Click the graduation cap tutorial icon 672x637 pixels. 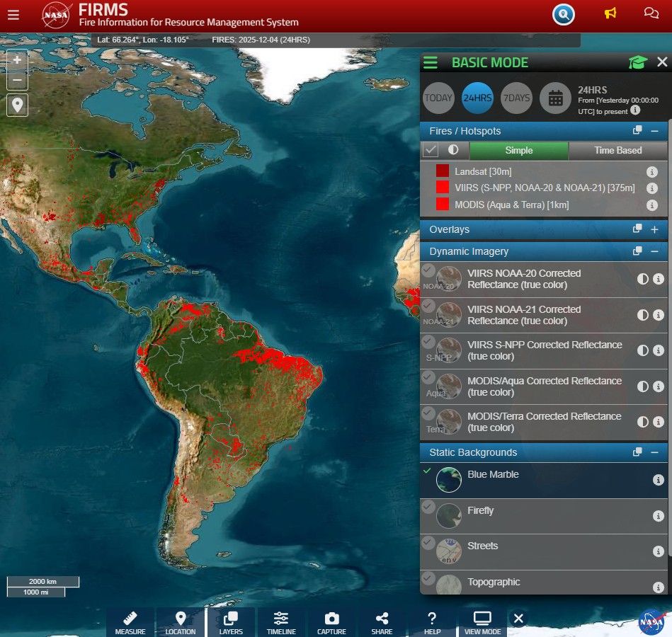[x=637, y=62]
